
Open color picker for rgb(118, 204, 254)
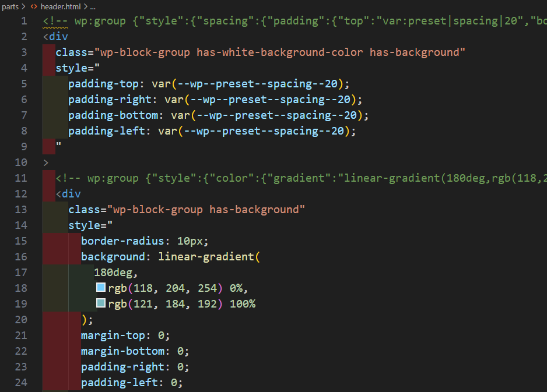click(x=101, y=288)
